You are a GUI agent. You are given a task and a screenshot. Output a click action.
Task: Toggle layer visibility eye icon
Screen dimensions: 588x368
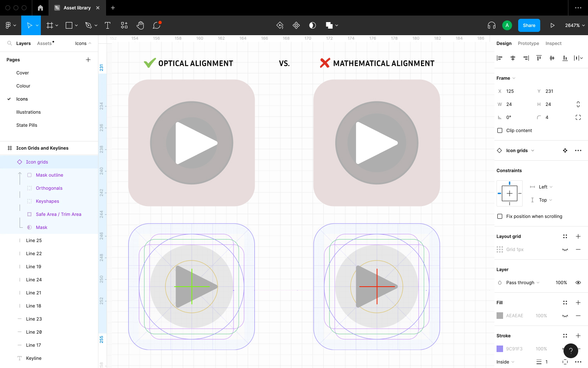578,283
